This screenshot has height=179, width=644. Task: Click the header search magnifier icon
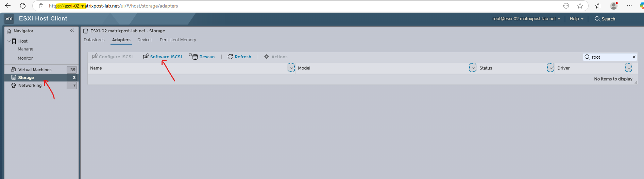[597, 19]
